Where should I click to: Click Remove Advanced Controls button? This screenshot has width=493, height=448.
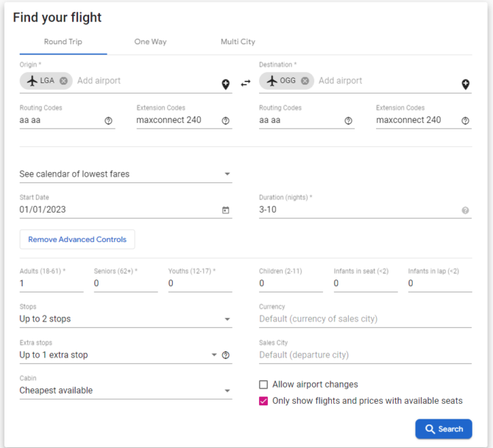pyautogui.click(x=77, y=239)
